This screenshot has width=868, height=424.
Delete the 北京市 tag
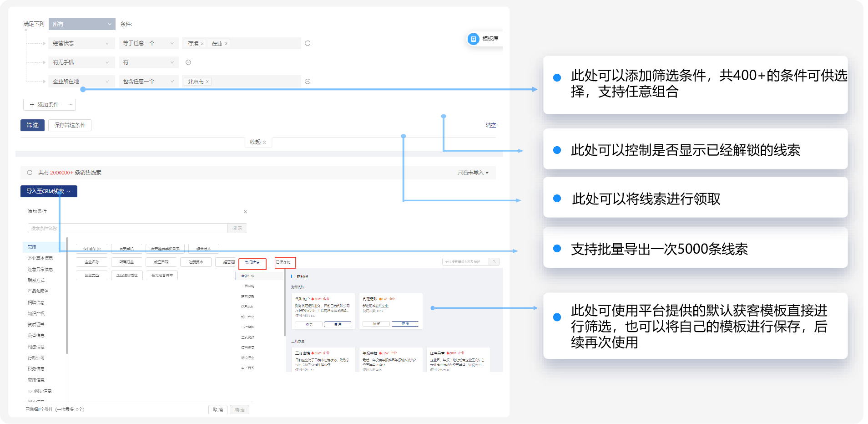click(x=207, y=82)
